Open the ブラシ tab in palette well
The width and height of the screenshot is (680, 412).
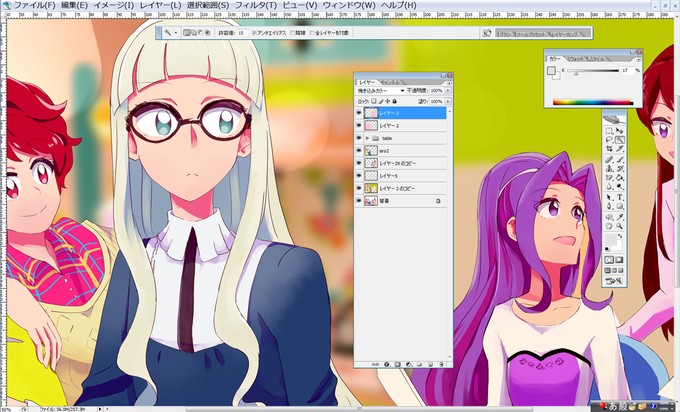[506, 34]
